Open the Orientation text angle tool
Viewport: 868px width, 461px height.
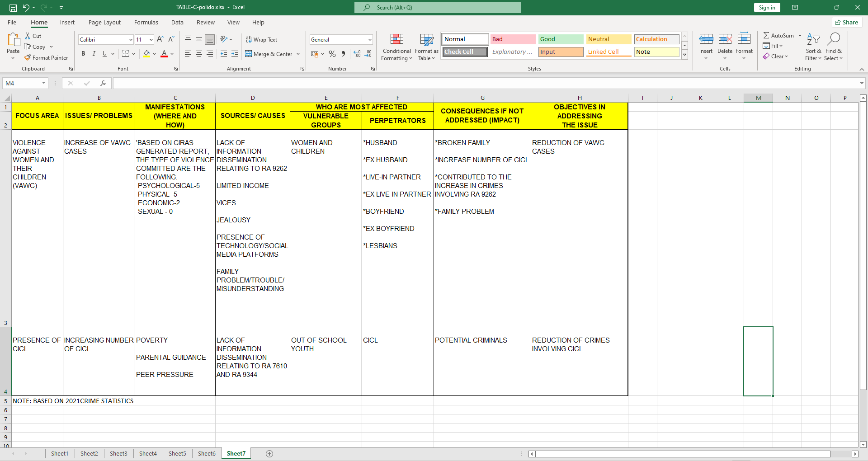pyautogui.click(x=224, y=39)
